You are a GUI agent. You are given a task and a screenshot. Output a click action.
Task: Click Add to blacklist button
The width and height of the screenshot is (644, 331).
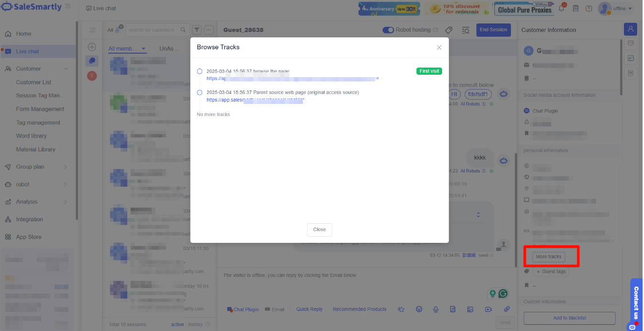tap(569, 318)
